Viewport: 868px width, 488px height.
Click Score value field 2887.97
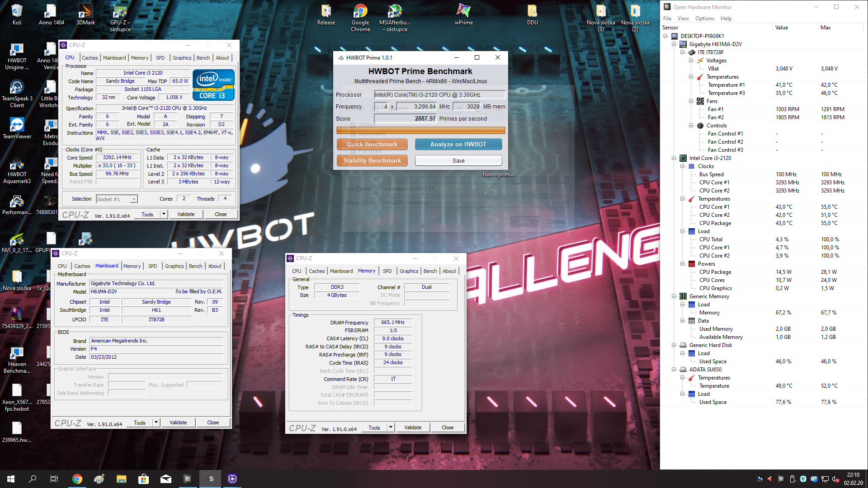406,118
